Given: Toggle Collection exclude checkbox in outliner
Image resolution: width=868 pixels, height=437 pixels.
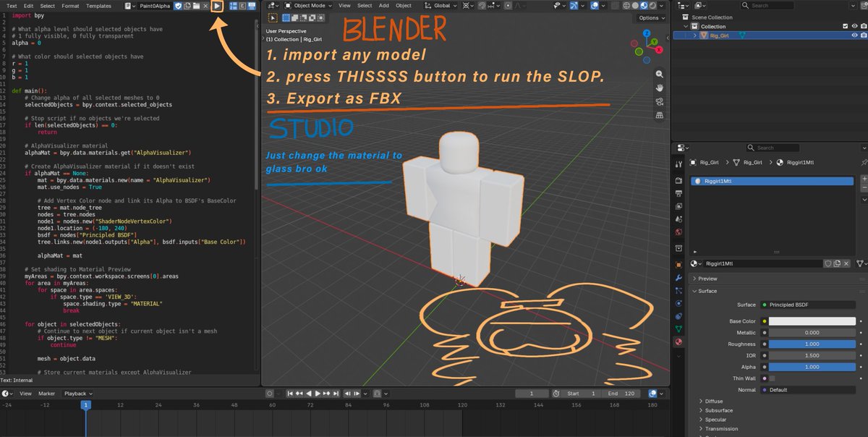Looking at the screenshot, I should [x=846, y=27].
